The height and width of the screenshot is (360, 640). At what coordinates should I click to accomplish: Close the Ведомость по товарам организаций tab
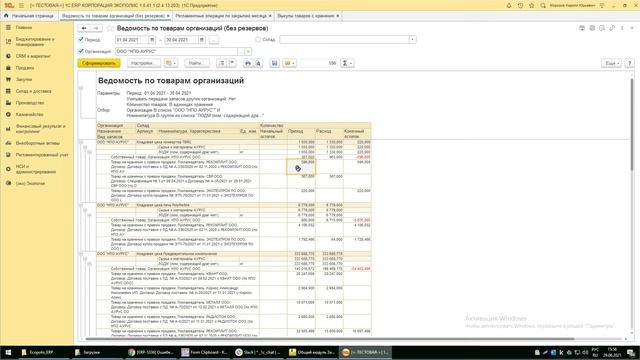[x=168, y=16]
